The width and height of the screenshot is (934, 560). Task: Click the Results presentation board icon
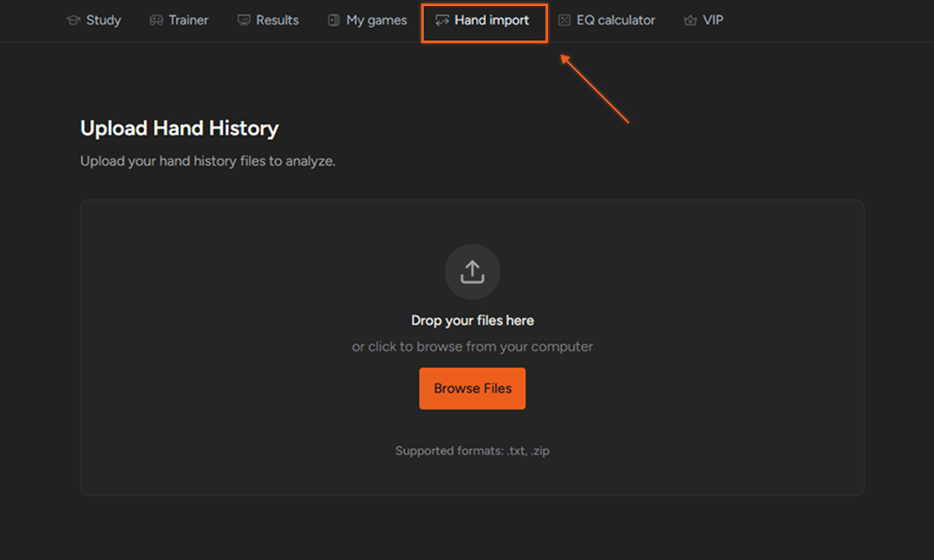pyautogui.click(x=243, y=20)
